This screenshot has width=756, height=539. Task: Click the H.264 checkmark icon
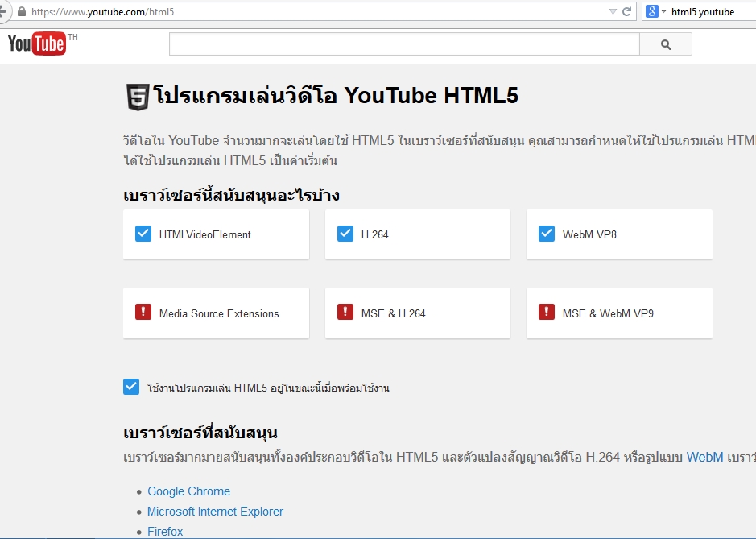click(x=345, y=234)
